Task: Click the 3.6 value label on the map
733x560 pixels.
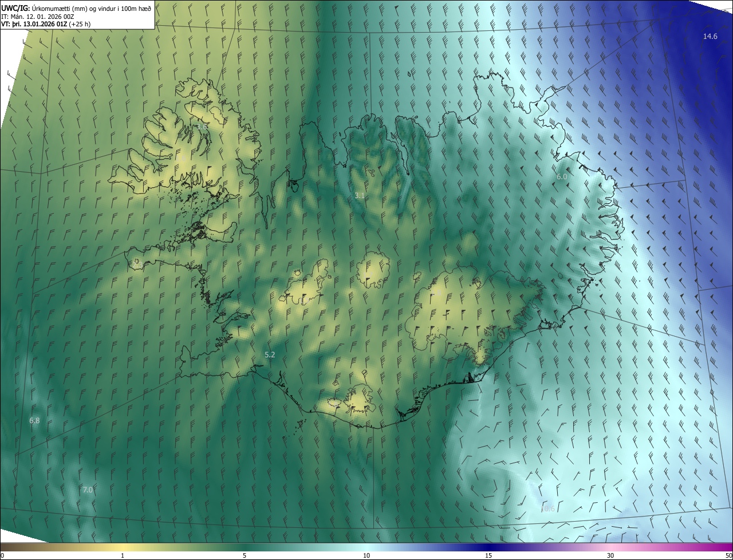Action: coord(202,127)
